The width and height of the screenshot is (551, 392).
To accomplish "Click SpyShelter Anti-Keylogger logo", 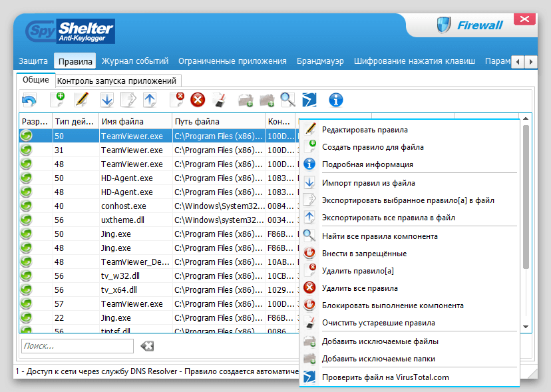I will (71, 31).
